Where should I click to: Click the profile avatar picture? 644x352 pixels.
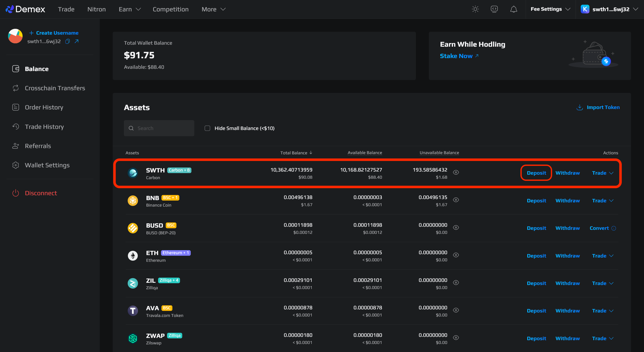[x=15, y=36]
